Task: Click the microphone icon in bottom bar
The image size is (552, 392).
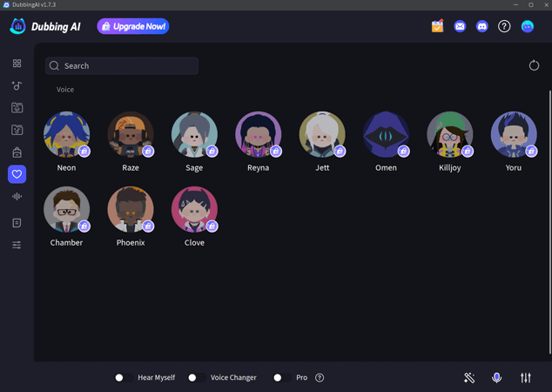Action: (x=497, y=378)
